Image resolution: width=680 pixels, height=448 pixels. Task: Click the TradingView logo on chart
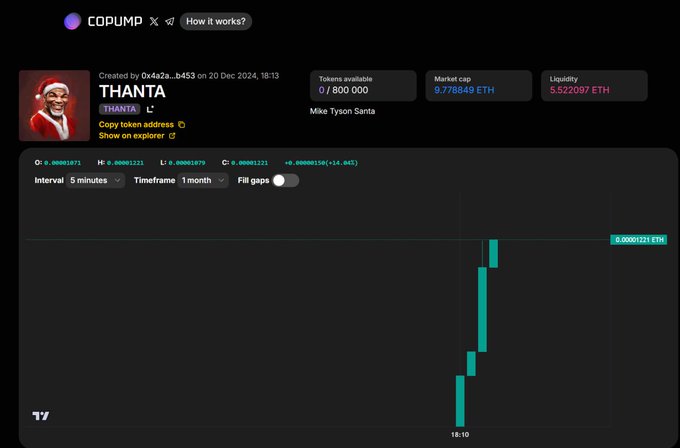(41, 416)
